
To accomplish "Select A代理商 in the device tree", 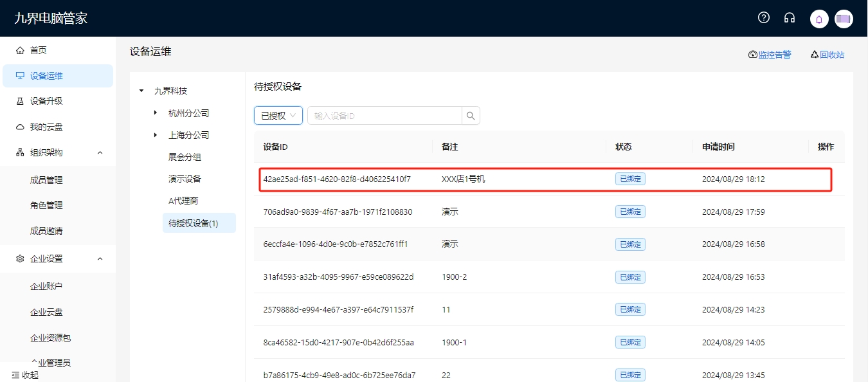I will click(183, 201).
